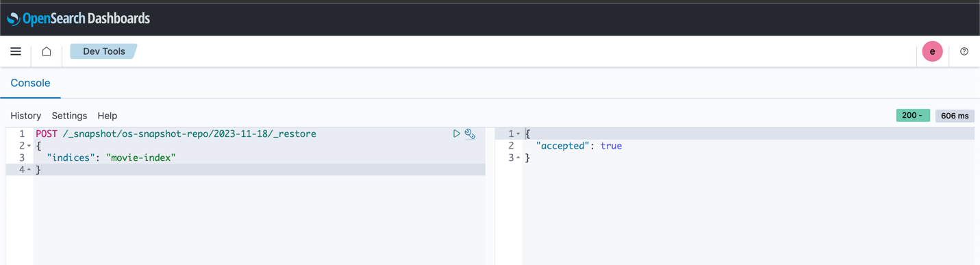
Task: Click line number 3 in request gutter
Action: pyautogui.click(x=22, y=157)
